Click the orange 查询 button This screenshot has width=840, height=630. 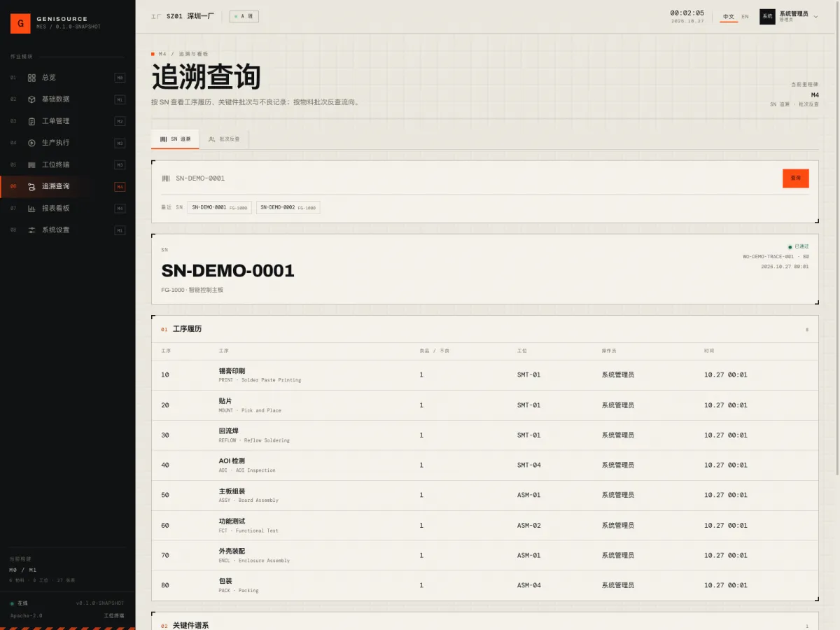click(x=795, y=178)
